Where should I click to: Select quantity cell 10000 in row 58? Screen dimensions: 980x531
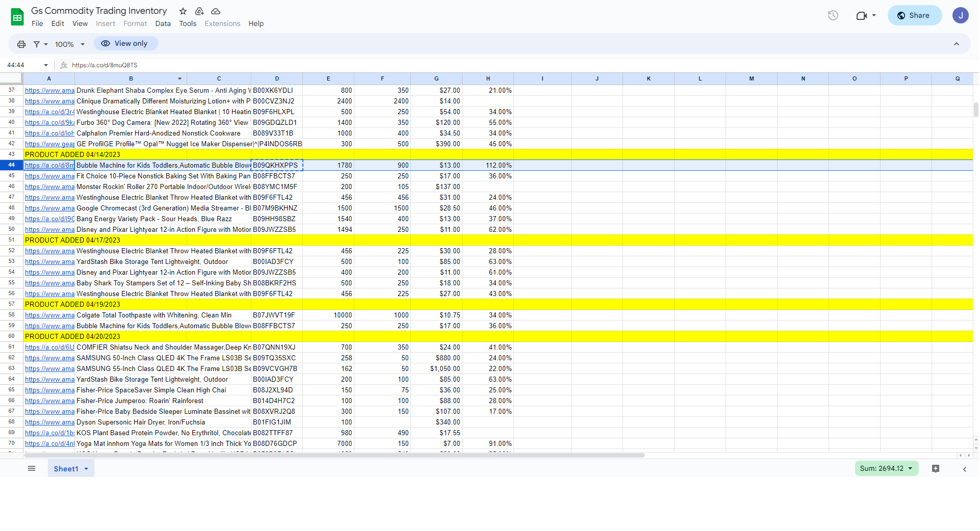(x=328, y=315)
